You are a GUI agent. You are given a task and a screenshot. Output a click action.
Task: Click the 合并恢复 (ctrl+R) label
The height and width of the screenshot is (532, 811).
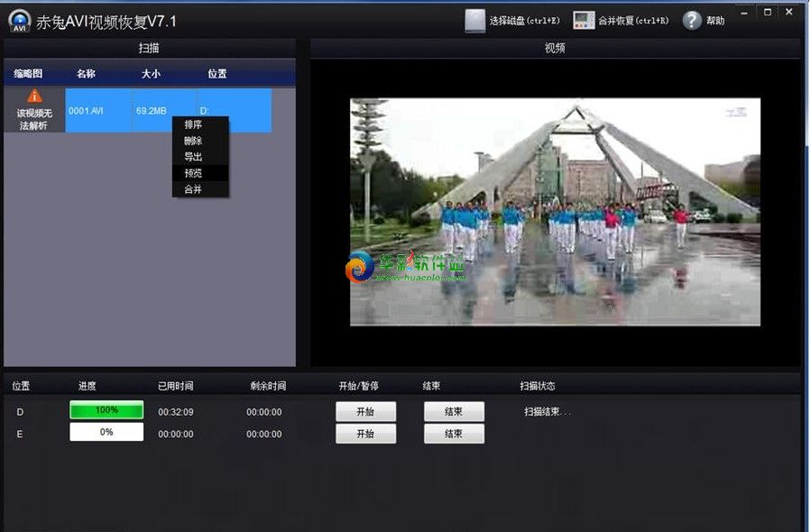coord(633,21)
